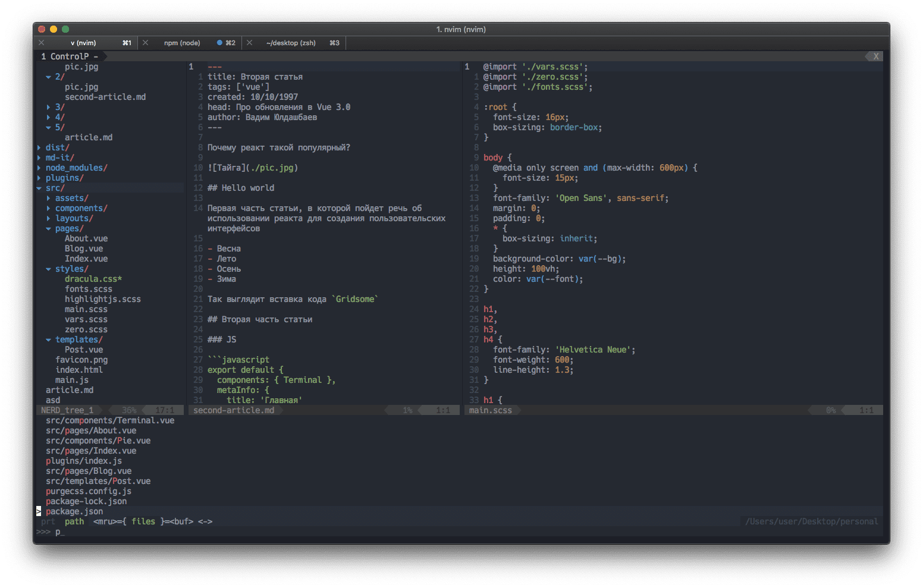The width and height of the screenshot is (923, 588).
Task: Select the v (nvim) tab
Action: [83, 43]
